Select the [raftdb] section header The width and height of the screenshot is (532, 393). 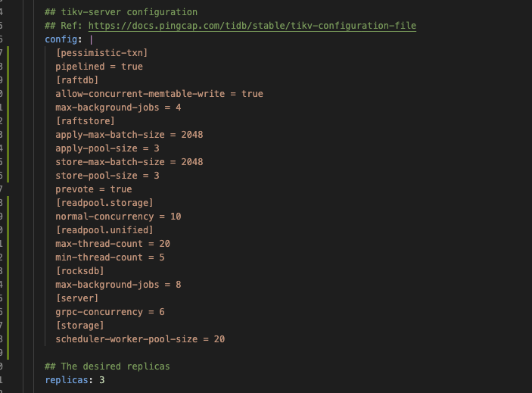[x=76, y=80]
